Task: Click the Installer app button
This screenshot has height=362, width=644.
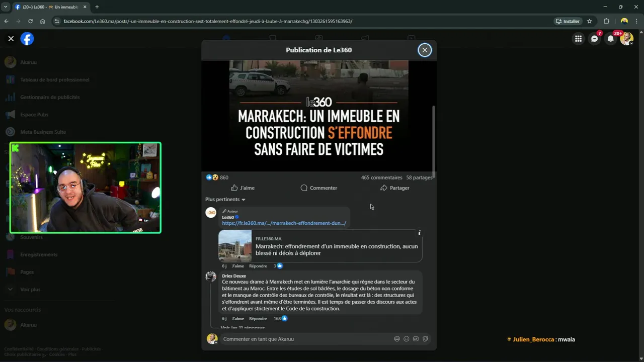Action: click(x=568, y=21)
